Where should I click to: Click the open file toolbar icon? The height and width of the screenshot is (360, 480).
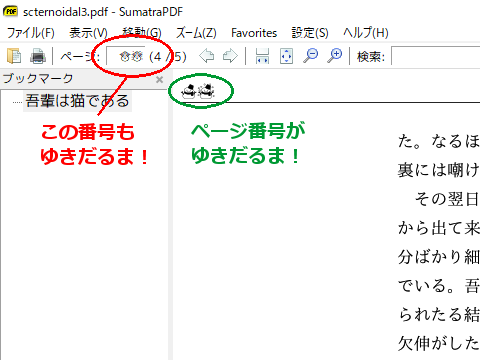[x=14, y=56]
